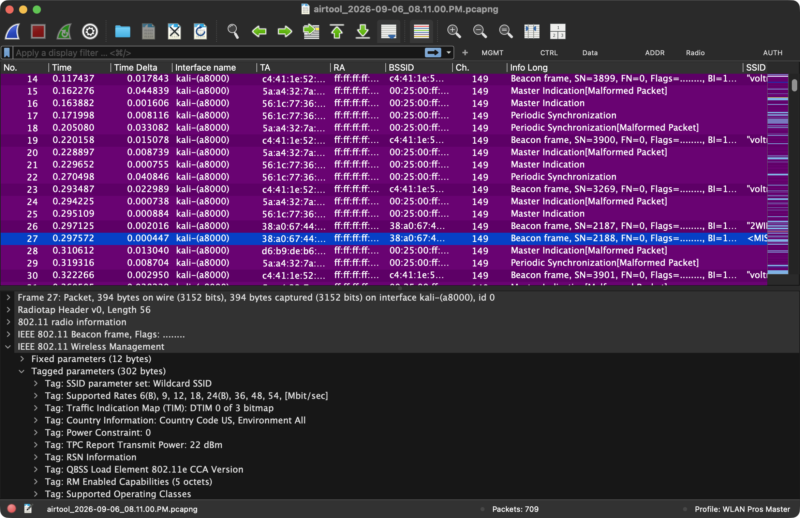The image size is (800, 518).
Task: Toggle packet list colorization icon
Action: point(421,32)
